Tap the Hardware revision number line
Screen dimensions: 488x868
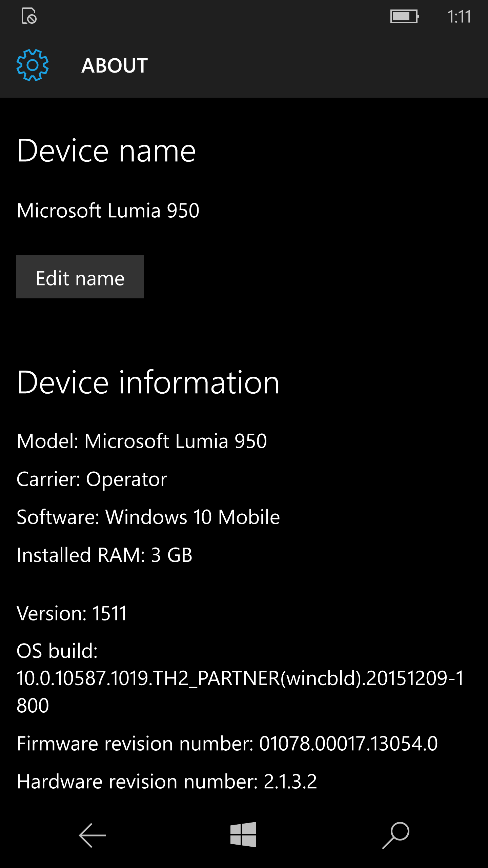coord(167,782)
